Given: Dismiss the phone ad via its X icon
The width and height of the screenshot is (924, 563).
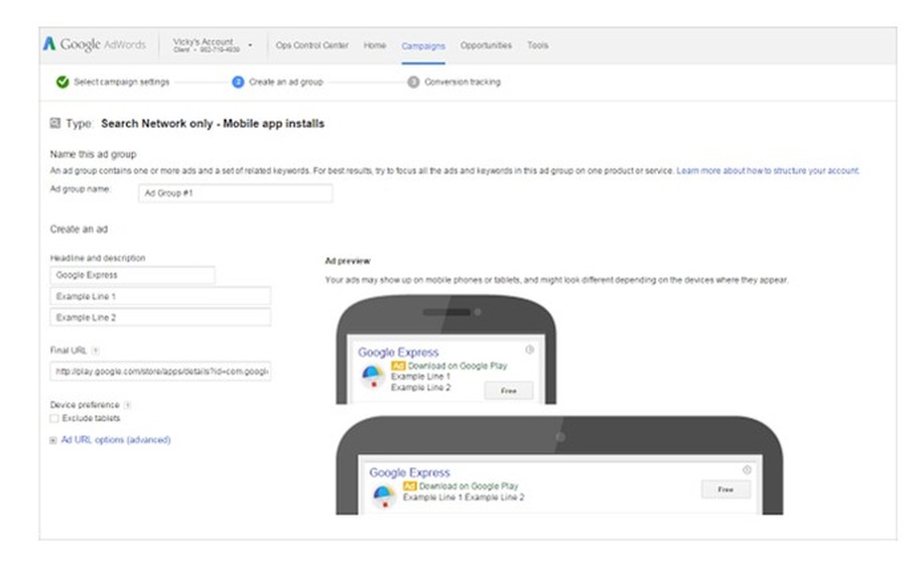Looking at the screenshot, I should [530, 347].
